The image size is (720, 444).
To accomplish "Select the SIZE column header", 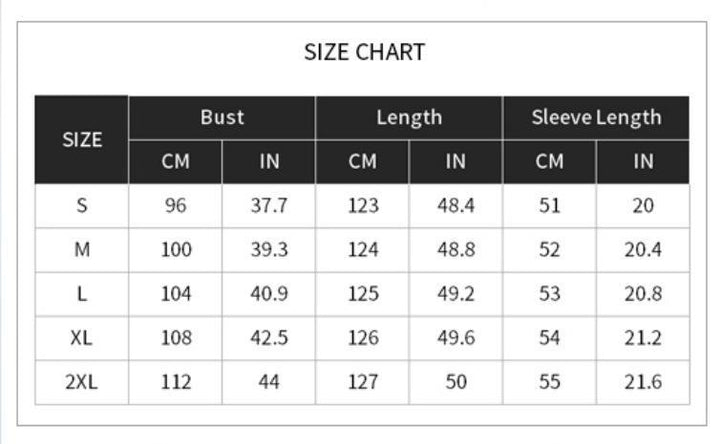I will coord(82,140).
